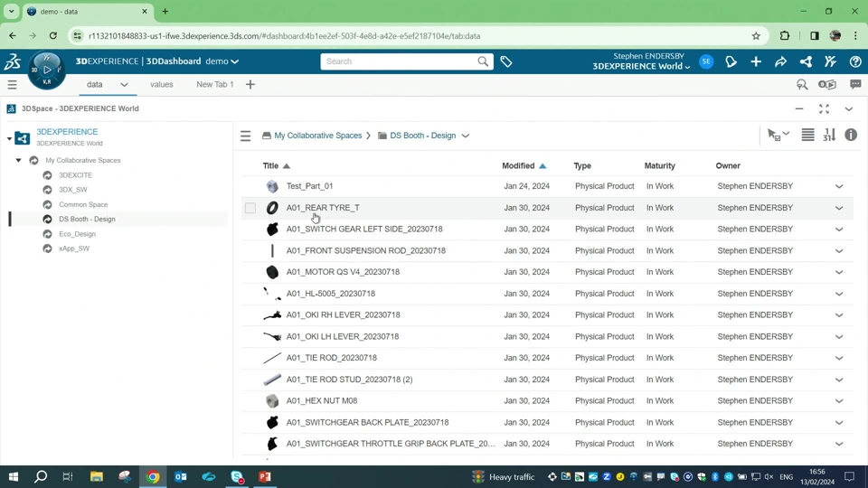
Task: Switch to list view layout icon
Action: 807,135
